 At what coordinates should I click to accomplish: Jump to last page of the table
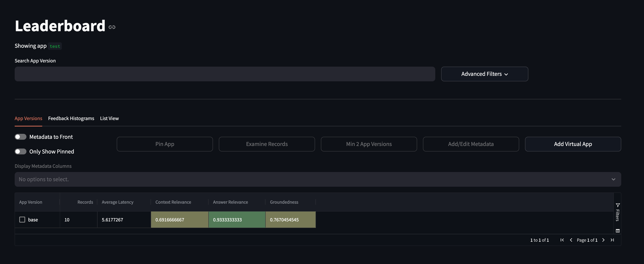[x=612, y=240]
